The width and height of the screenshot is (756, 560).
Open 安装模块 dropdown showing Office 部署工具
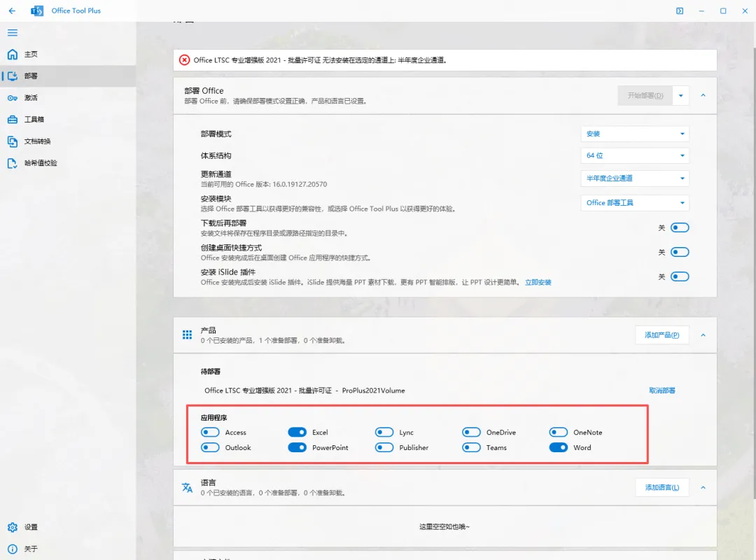(x=635, y=203)
